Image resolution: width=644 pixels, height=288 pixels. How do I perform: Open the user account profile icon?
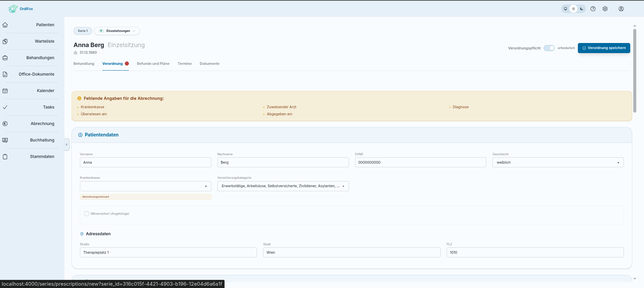[621, 9]
